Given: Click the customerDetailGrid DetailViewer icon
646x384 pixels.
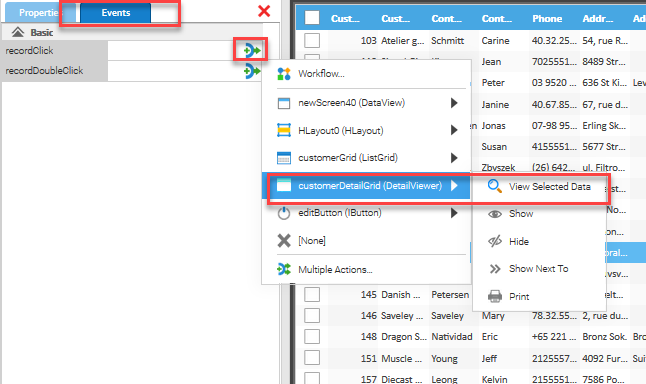Looking at the screenshot, I should pos(284,186).
